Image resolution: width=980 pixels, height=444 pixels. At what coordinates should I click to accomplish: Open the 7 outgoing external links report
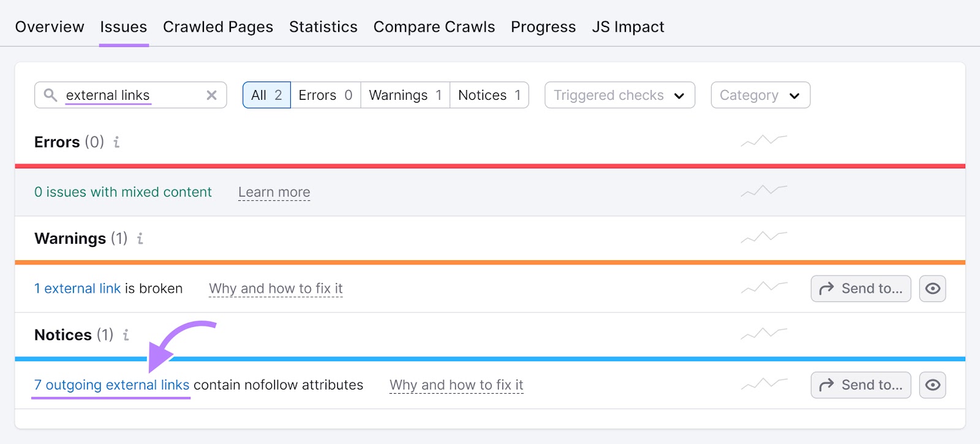[110, 385]
